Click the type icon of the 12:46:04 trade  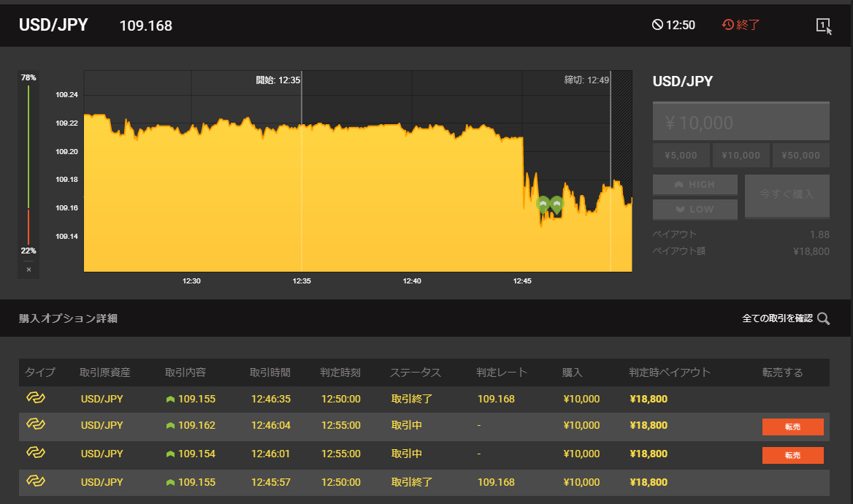(36, 424)
